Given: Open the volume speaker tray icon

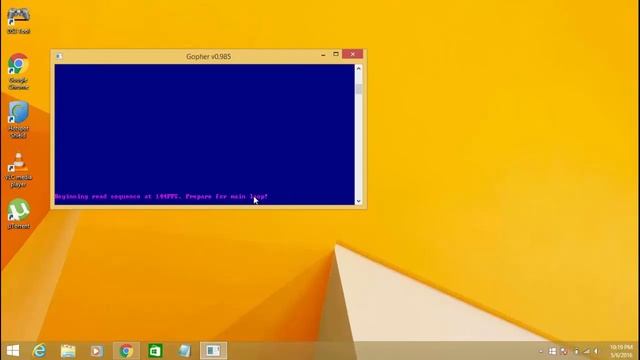Looking at the screenshot, I should (597, 351).
